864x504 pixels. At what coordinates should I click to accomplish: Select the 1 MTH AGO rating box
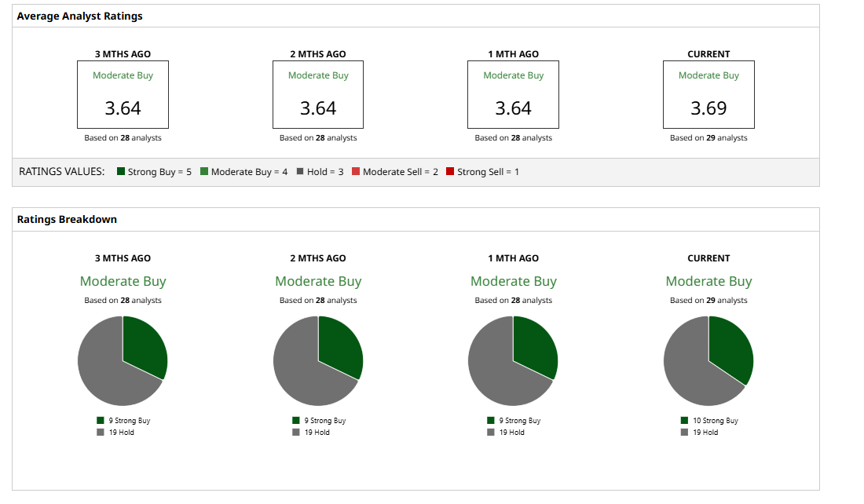513,95
